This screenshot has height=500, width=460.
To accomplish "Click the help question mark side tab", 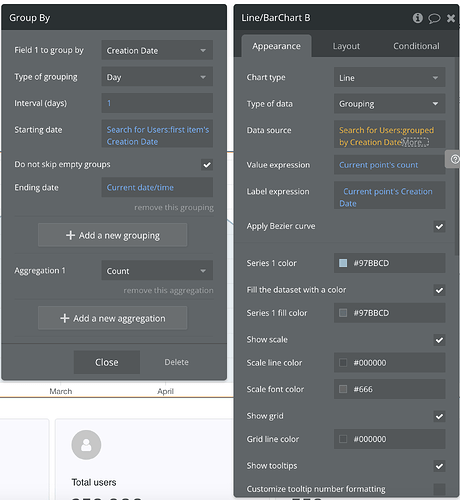I will (x=454, y=159).
